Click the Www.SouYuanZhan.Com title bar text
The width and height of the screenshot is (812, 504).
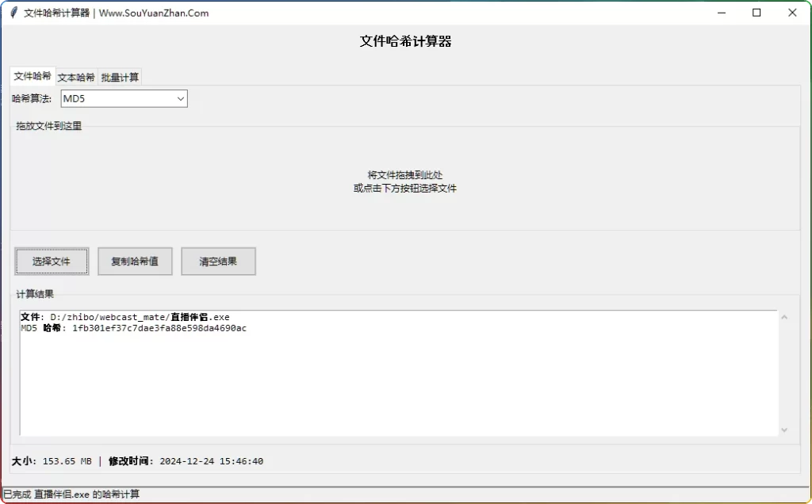click(x=153, y=13)
